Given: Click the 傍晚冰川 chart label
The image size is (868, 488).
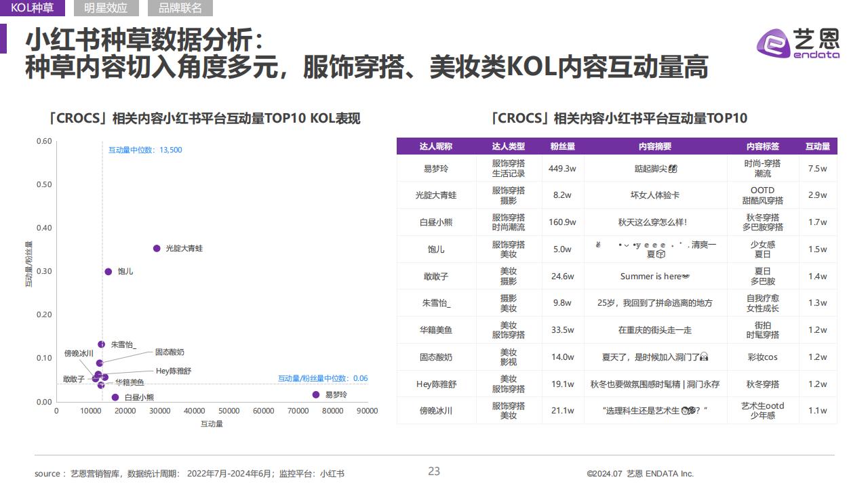Looking at the screenshot, I should [x=79, y=354].
